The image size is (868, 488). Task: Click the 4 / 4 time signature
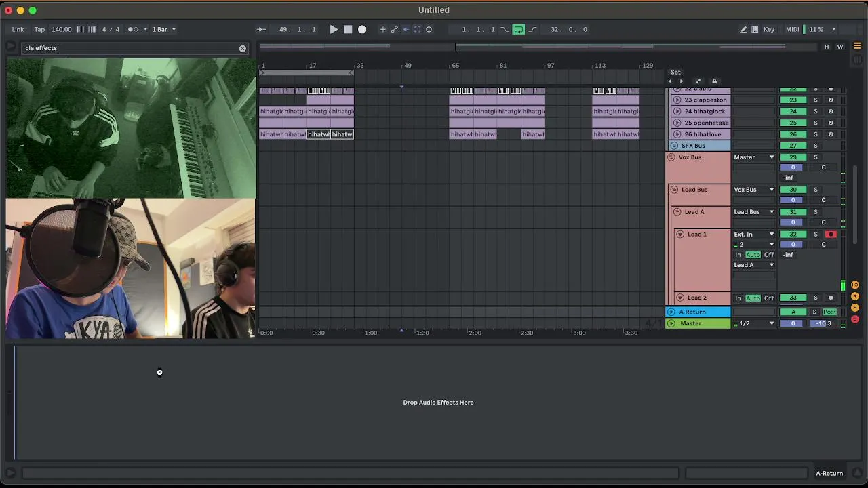(111, 29)
